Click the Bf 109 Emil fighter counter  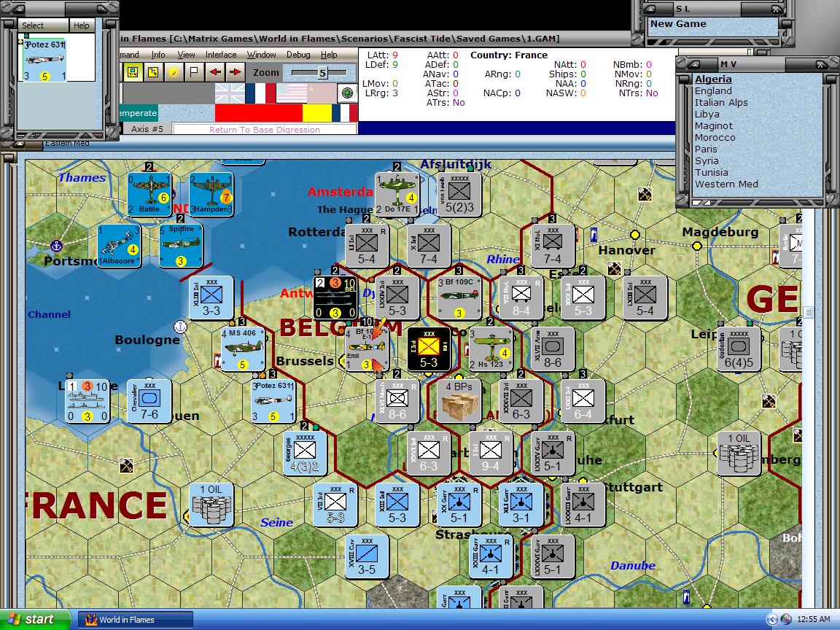point(367,349)
